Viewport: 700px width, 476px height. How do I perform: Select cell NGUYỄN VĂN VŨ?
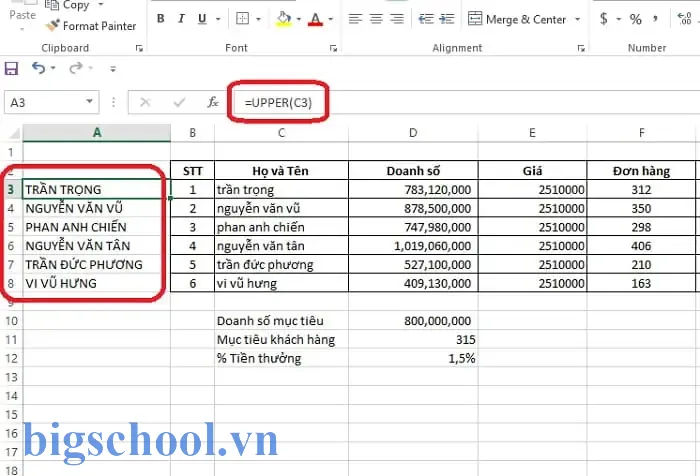(x=97, y=208)
